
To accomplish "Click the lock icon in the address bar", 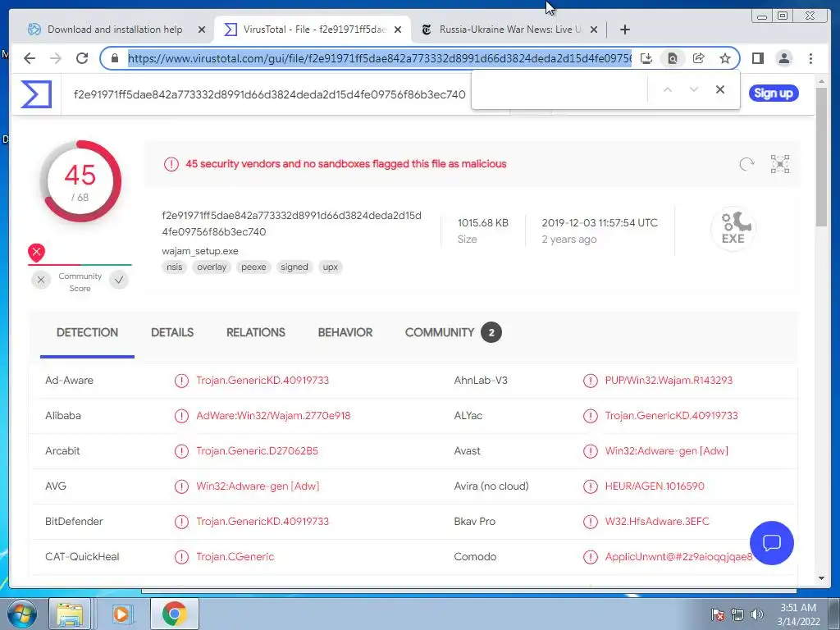I will [x=115, y=58].
